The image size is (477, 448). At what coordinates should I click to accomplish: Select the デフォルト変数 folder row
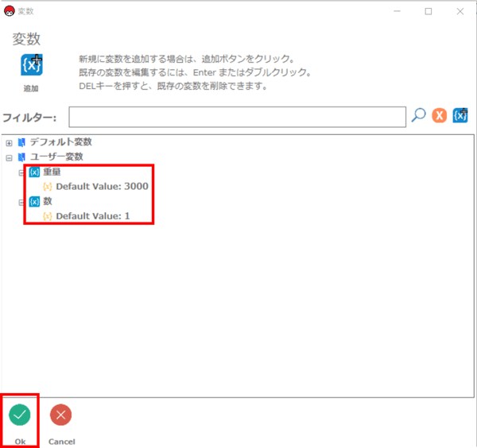point(61,142)
